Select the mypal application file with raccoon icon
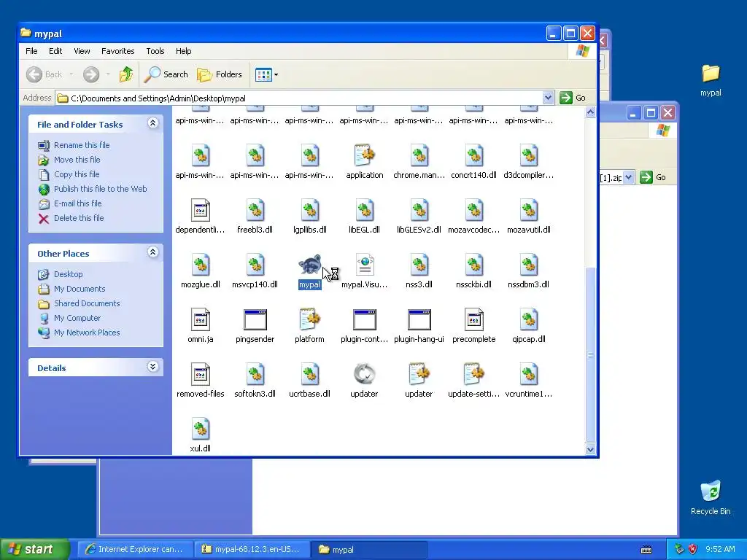Screen dimensions: 747x560 pos(309,271)
